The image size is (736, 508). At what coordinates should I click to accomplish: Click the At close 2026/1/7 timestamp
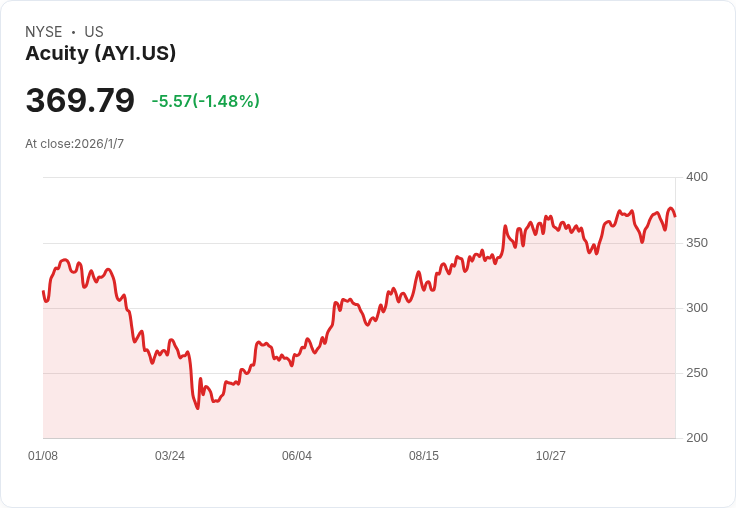point(75,144)
